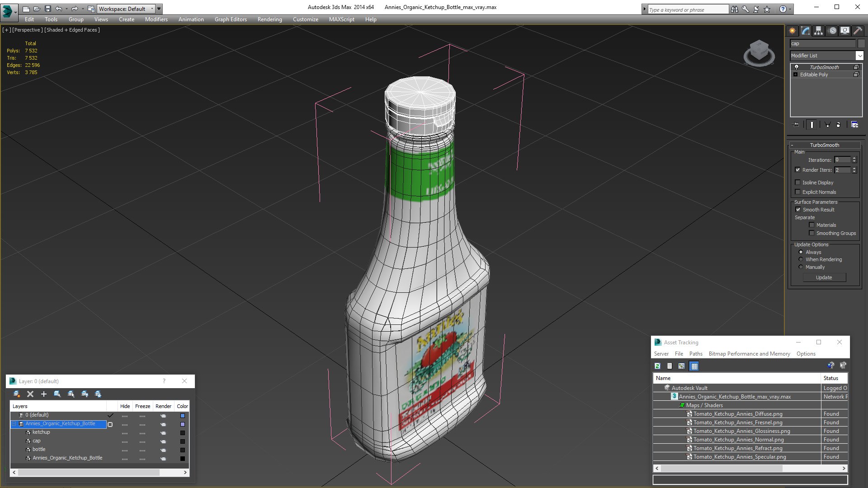Screen dimensions: 868x488
Task: Expand the Editable Poly sub-objects
Action: coord(796,75)
